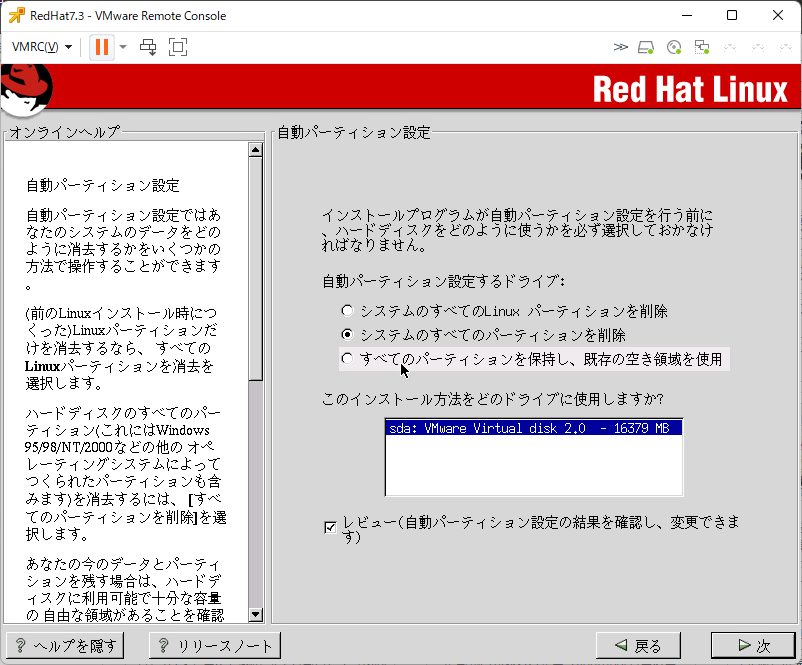
Task: Click the ヘルプを隠す (hide help) button
Action: coord(65,646)
